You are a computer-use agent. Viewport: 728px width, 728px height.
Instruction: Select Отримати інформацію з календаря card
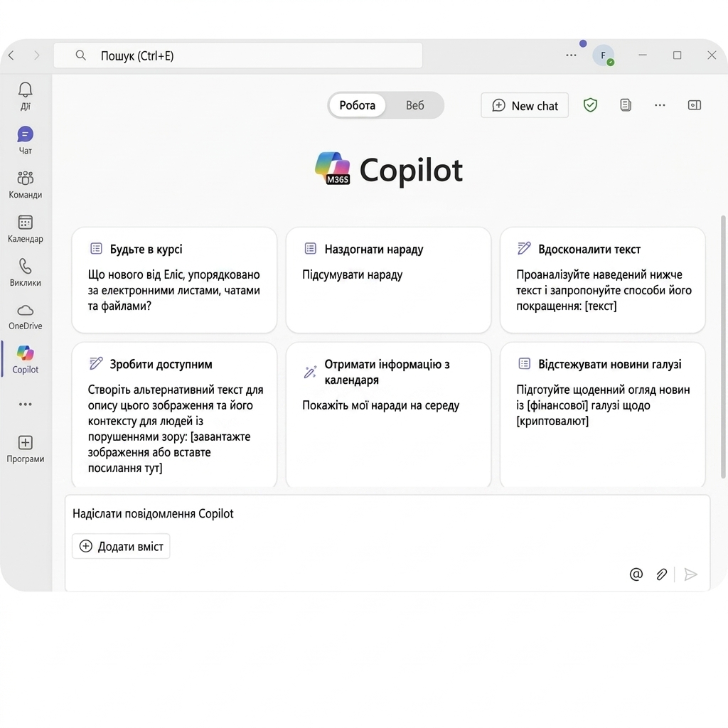tap(389, 415)
